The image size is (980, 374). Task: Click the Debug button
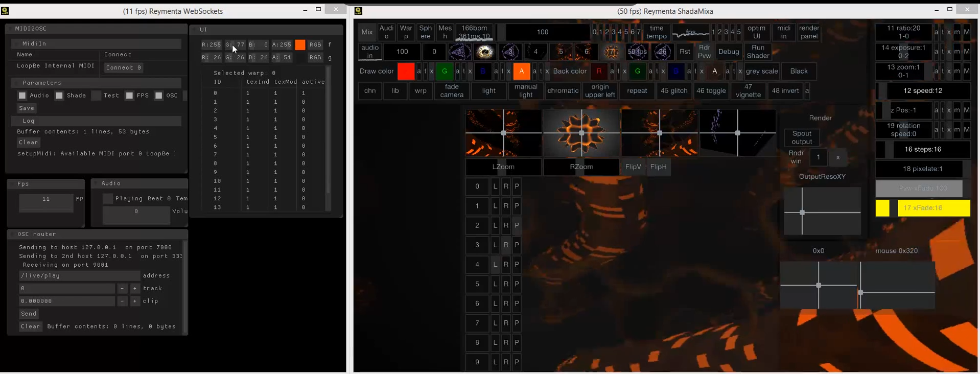click(729, 52)
